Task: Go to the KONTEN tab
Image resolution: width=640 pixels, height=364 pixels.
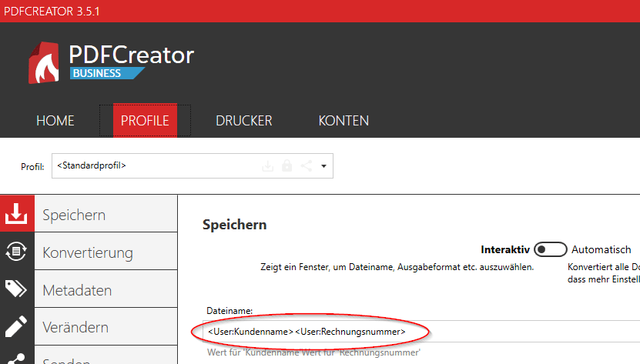Action: 343,121
